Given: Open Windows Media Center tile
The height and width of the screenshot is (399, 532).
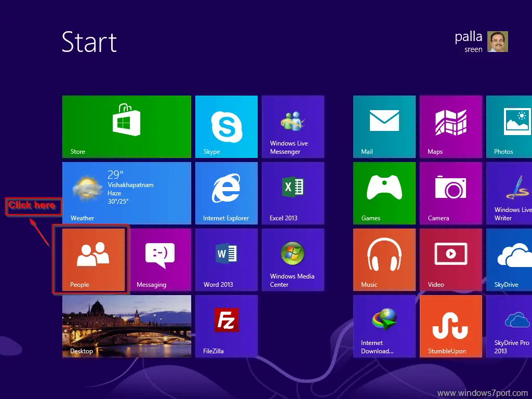Looking at the screenshot, I should (293, 260).
